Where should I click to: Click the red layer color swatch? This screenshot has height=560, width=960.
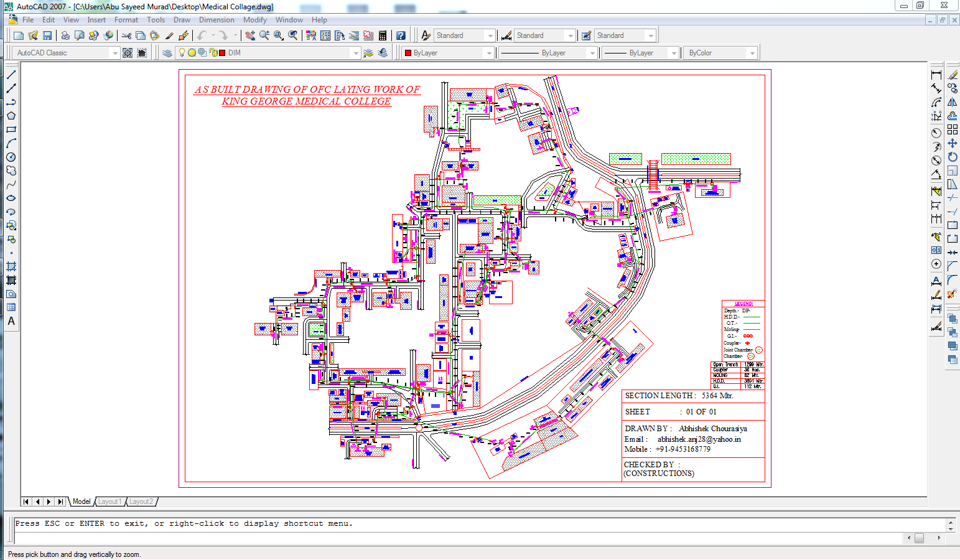click(x=223, y=53)
